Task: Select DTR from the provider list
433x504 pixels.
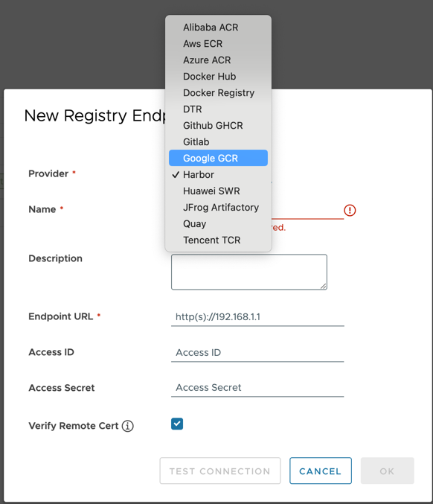Action: click(218, 109)
